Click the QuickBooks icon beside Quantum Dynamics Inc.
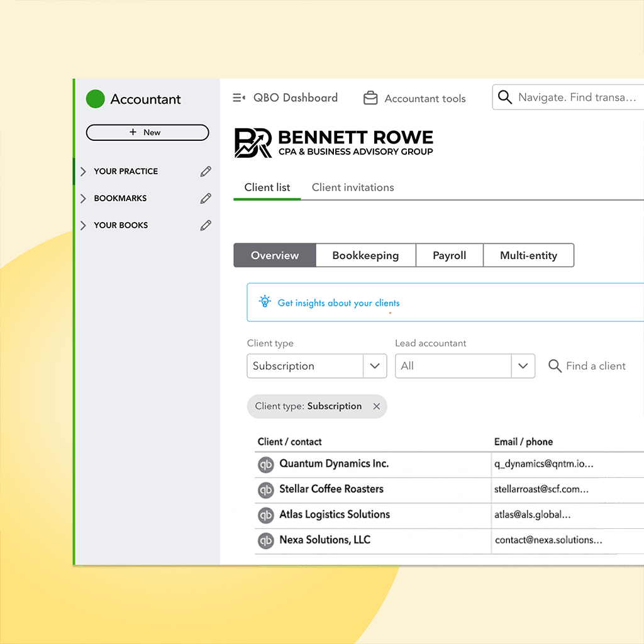 tap(266, 465)
